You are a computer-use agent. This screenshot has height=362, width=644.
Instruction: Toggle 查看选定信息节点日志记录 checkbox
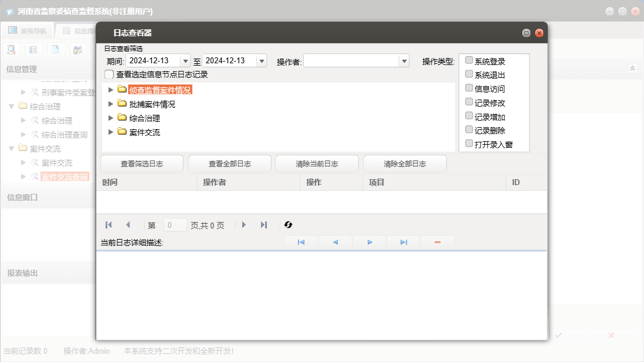109,74
